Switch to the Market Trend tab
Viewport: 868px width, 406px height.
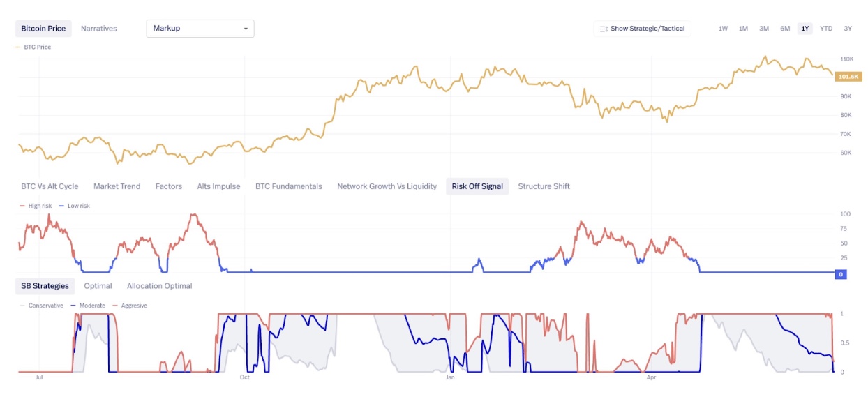(116, 186)
